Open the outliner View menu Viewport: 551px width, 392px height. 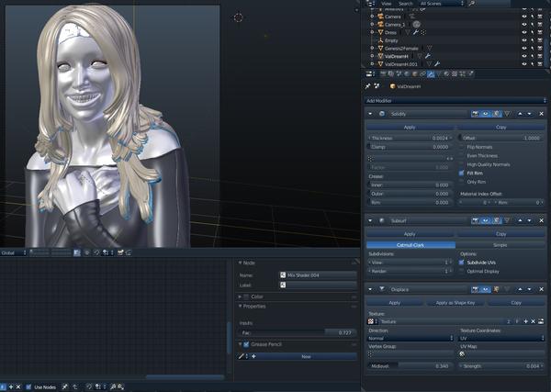(387, 4)
